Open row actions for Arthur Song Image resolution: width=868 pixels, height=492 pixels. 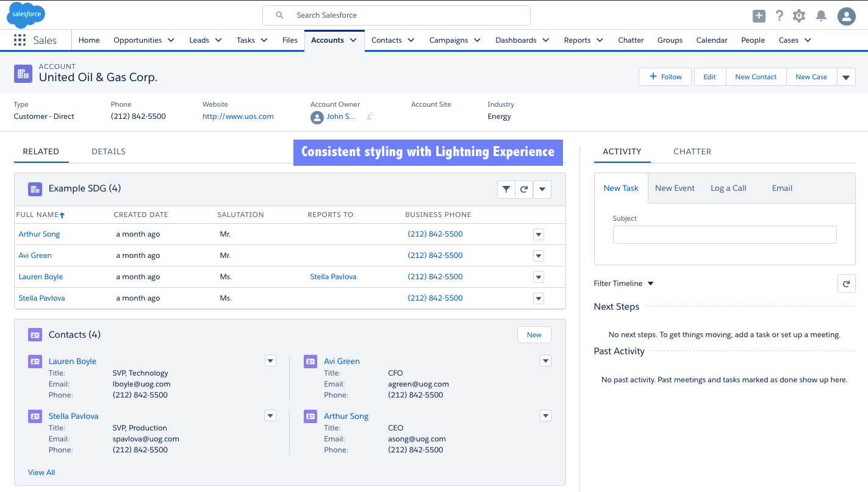(x=538, y=235)
